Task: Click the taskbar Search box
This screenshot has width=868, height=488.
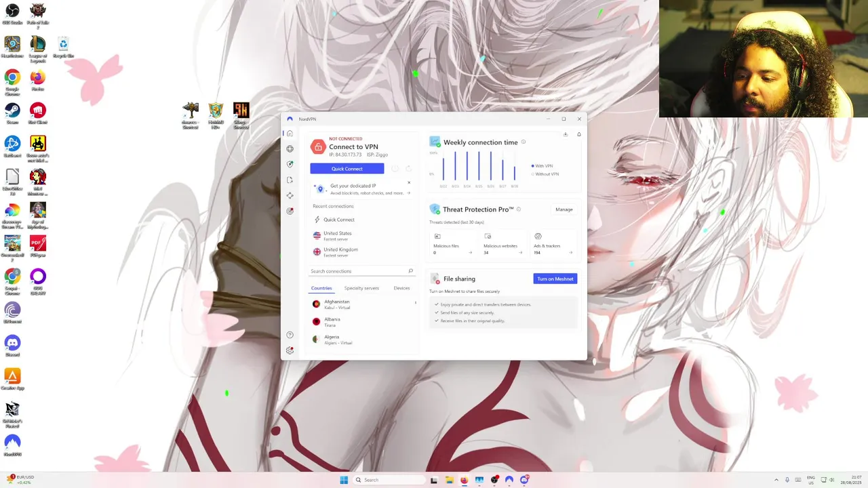Action: pos(390,480)
